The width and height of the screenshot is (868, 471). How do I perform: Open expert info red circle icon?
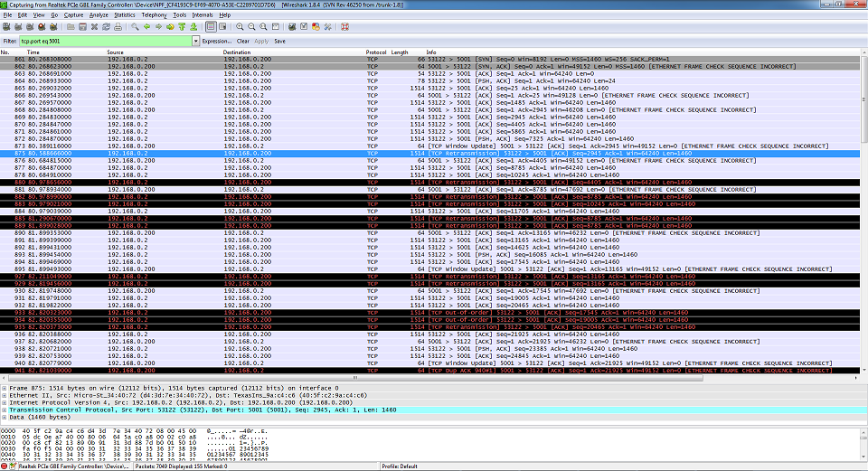coord(5,466)
